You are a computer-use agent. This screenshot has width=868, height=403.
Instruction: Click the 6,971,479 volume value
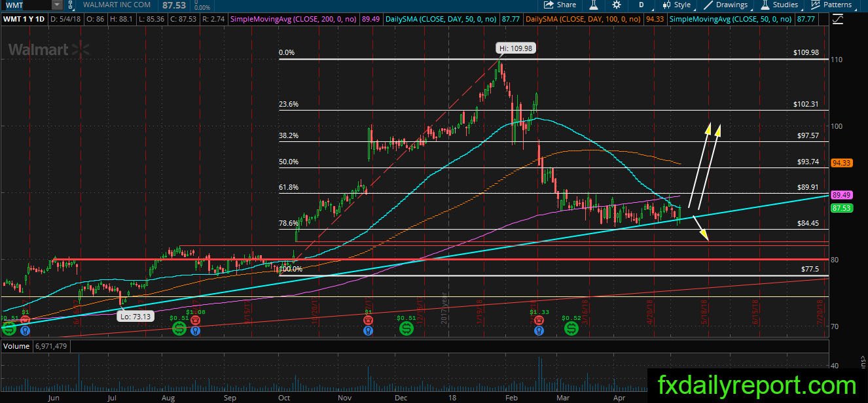coord(52,345)
